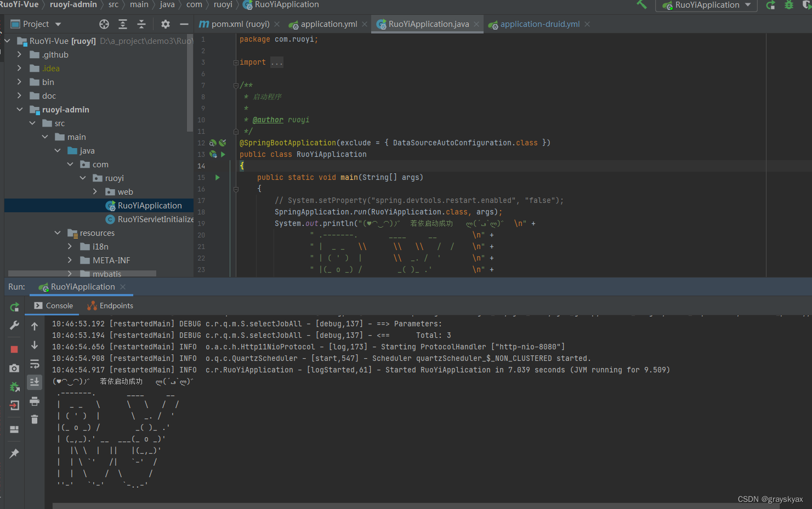The height and width of the screenshot is (509, 812).
Task: Stop the running application
Action: pyautogui.click(x=14, y=349)
